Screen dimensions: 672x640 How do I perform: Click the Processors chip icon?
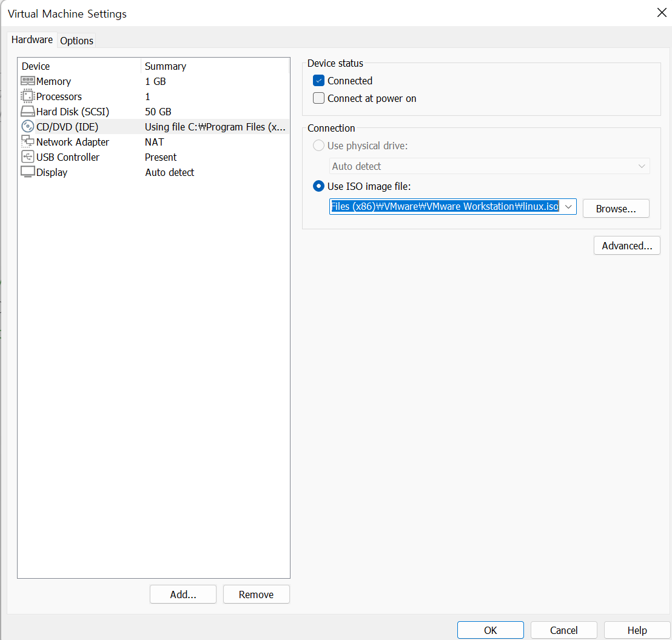tap(28, 96)
